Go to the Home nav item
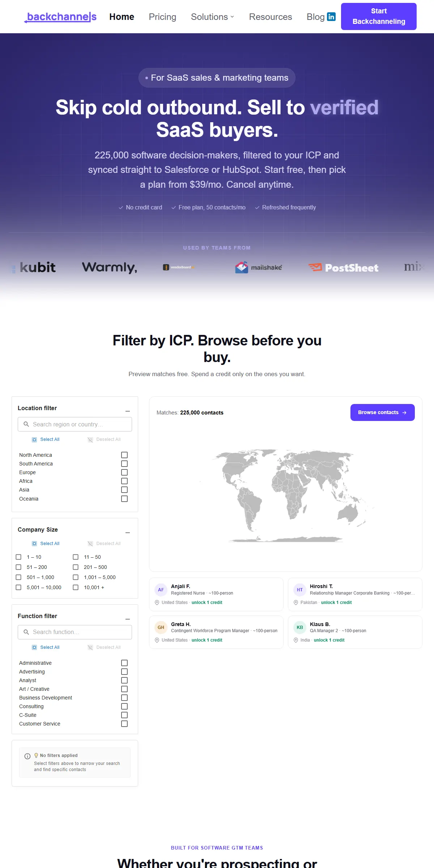 pos(122,17)
